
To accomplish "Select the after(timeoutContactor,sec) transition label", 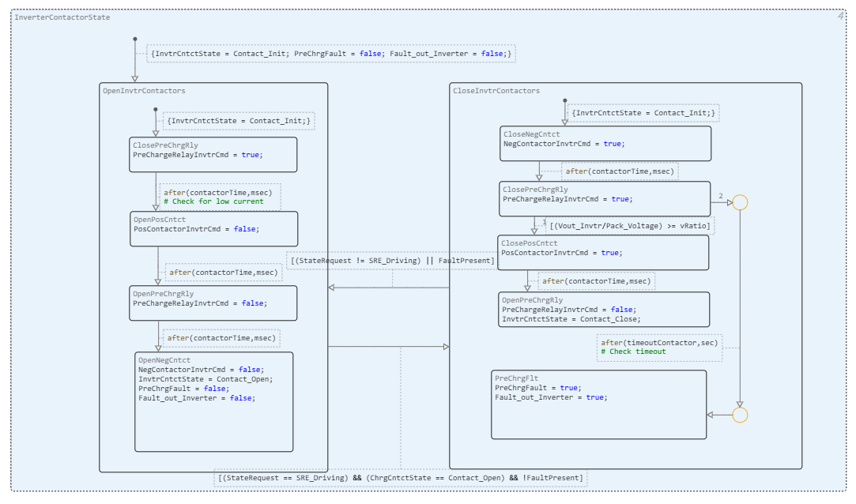I will coord(659,343).
